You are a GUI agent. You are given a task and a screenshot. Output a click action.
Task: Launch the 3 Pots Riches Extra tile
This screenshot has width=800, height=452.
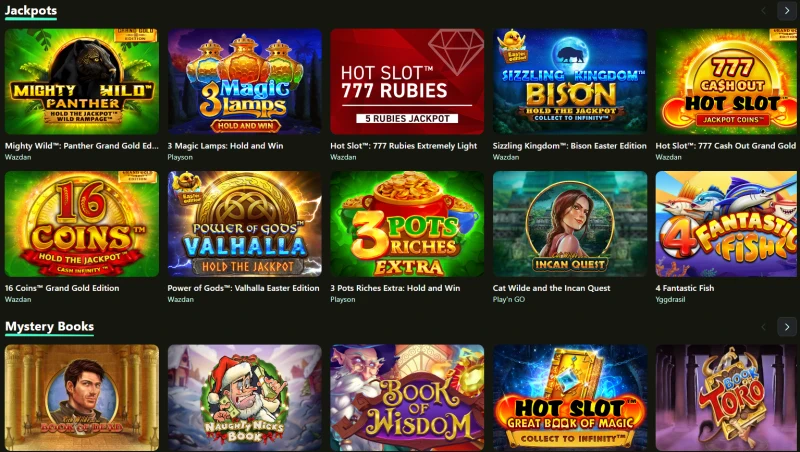coord(407,224)
